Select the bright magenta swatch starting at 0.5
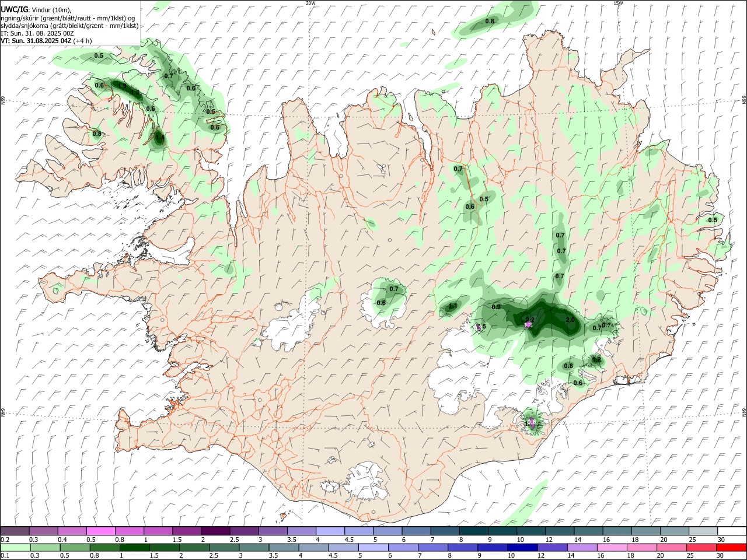The width and height of the screenshot is (747, 560). [102, 531]
